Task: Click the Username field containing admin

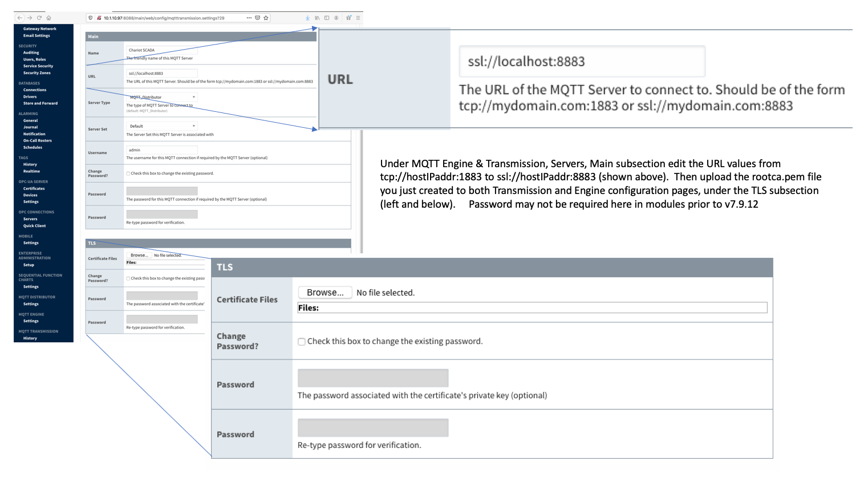Action: click(162, 150)
